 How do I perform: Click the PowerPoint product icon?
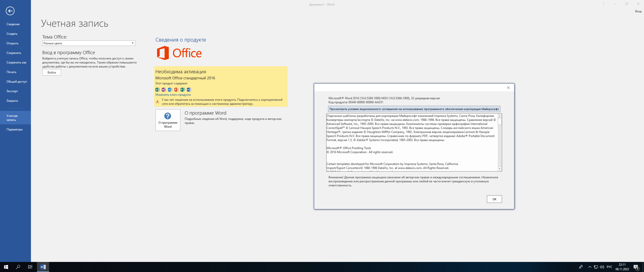coord(176,90)
